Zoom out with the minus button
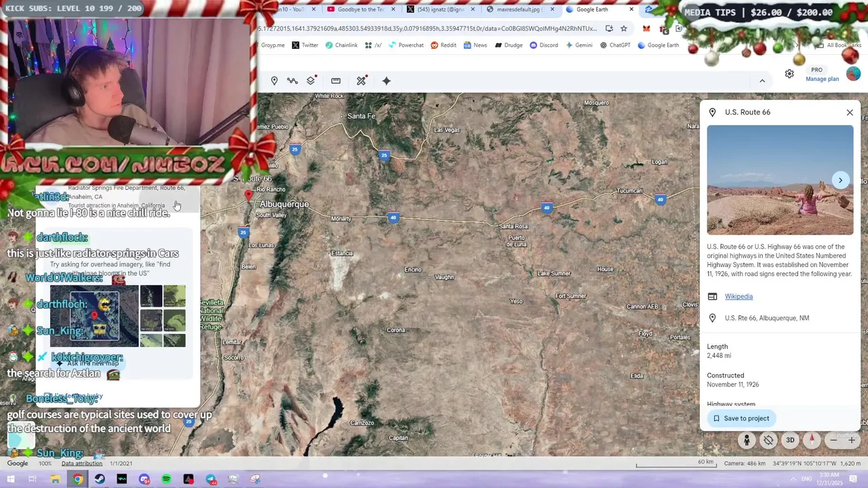 point(833,441)
